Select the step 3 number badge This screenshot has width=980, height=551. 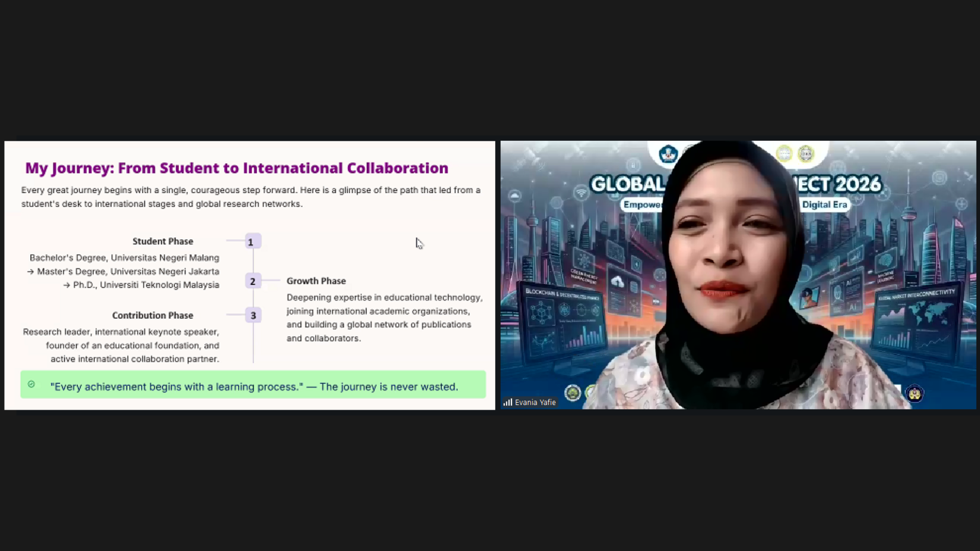253,315
